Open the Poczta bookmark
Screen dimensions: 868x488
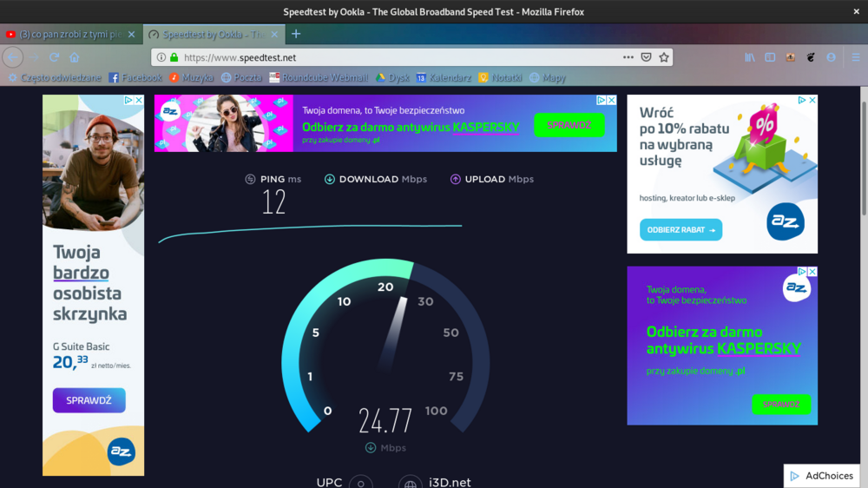click(241, 77)
